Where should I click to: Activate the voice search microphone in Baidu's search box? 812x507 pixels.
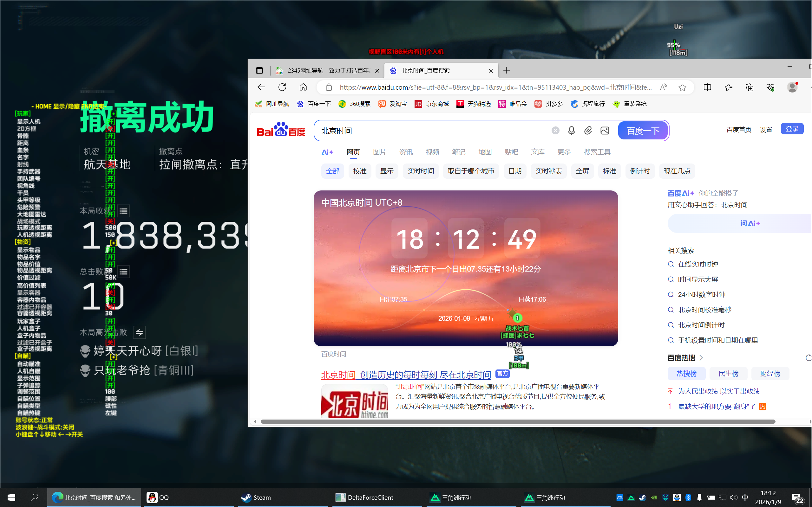(x=572, y=131)
